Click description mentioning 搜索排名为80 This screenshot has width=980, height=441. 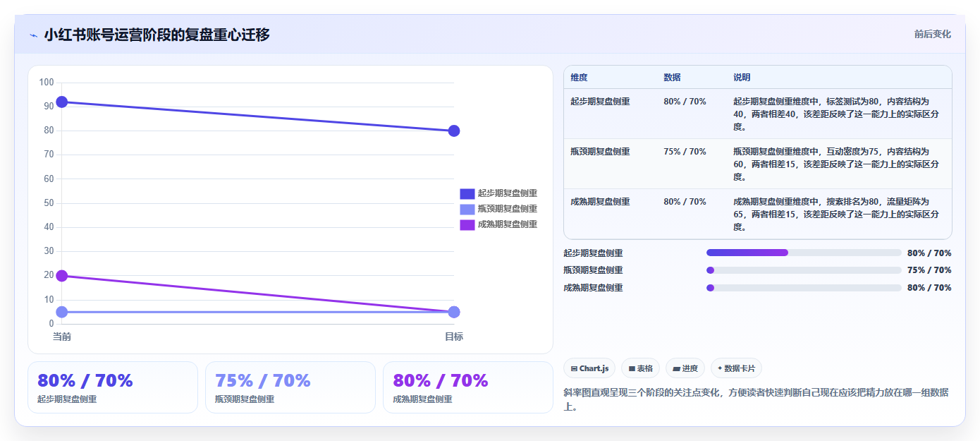click(x=836, y=215)
